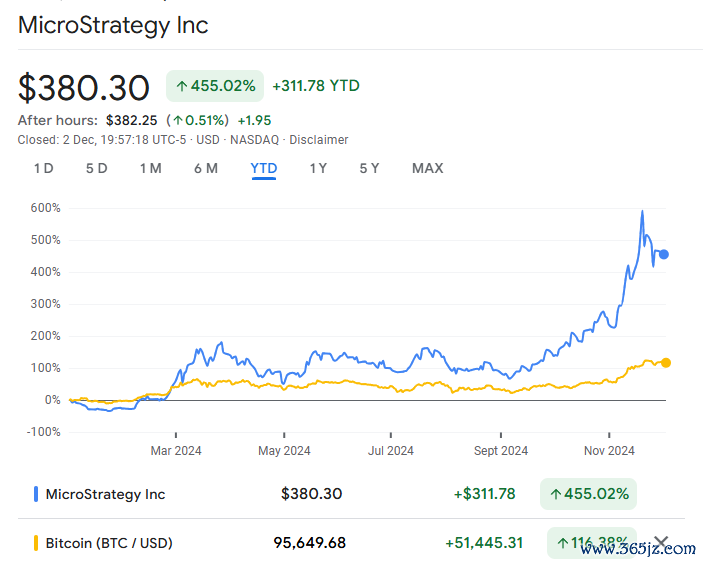
Task: Select the 1 D time range tab
Action: click(44, 169)
